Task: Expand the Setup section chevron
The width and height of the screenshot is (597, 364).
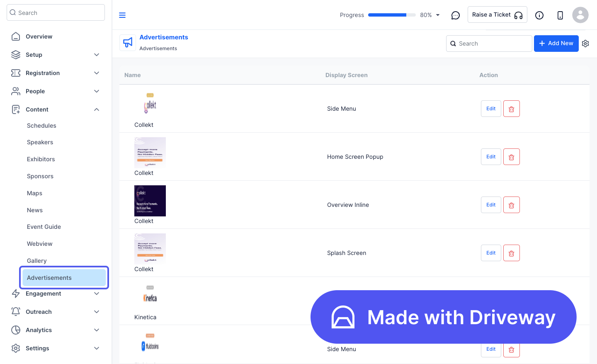Action: tap(97, 55)
